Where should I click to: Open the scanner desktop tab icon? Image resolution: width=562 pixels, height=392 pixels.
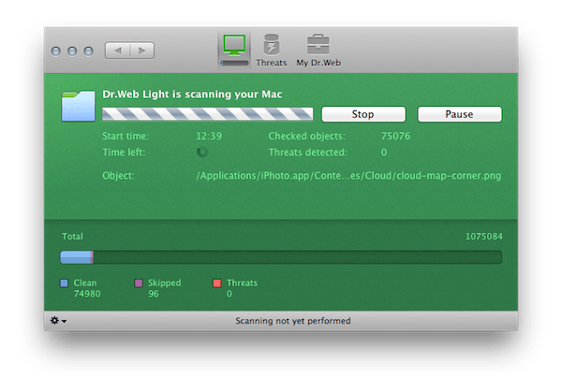(x=234, y=50)
